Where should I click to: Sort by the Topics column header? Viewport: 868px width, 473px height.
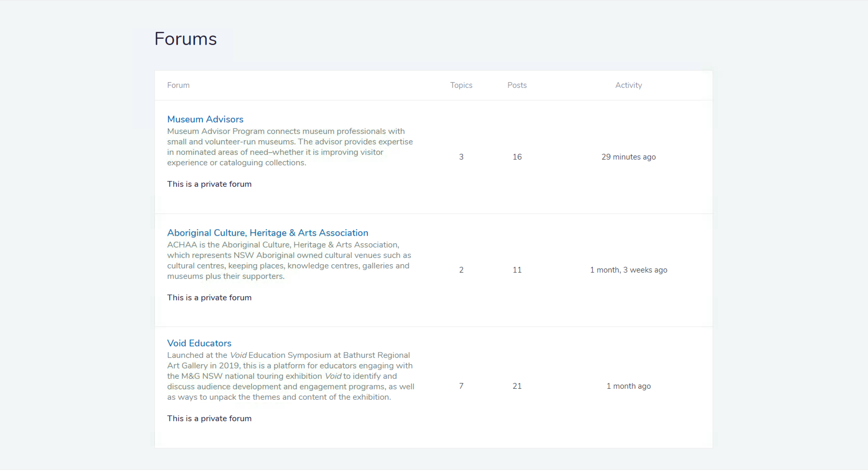tap(461, 85)
